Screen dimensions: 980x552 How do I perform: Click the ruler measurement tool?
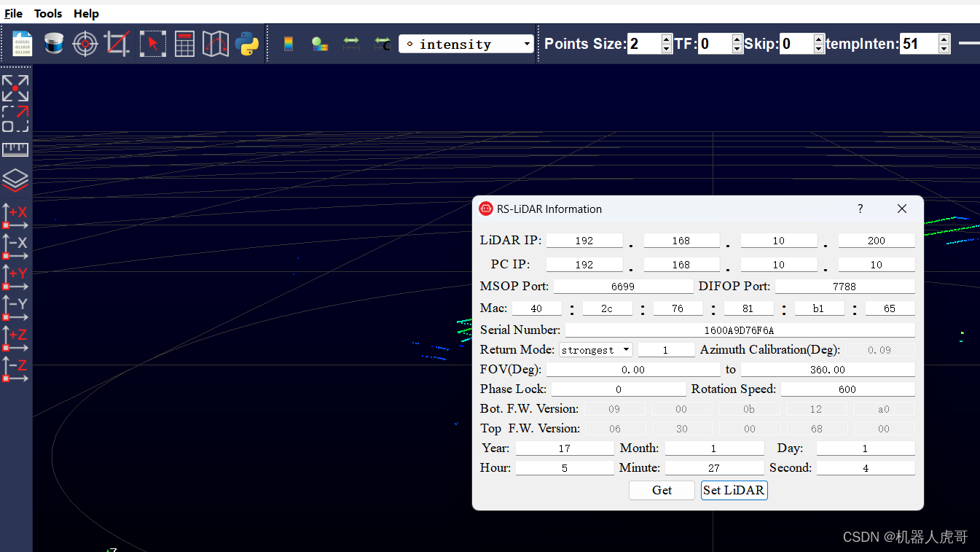tap(15, 149)
